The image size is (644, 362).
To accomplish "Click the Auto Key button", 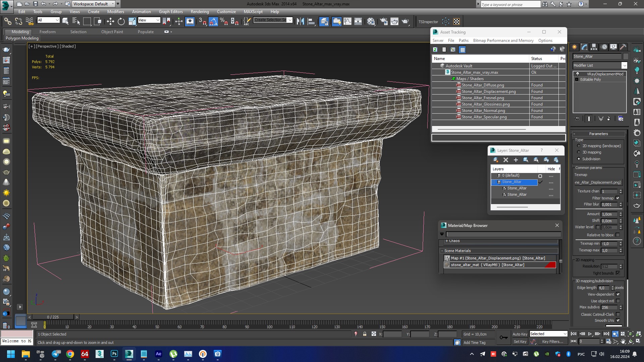I will (x=520, y=334).
